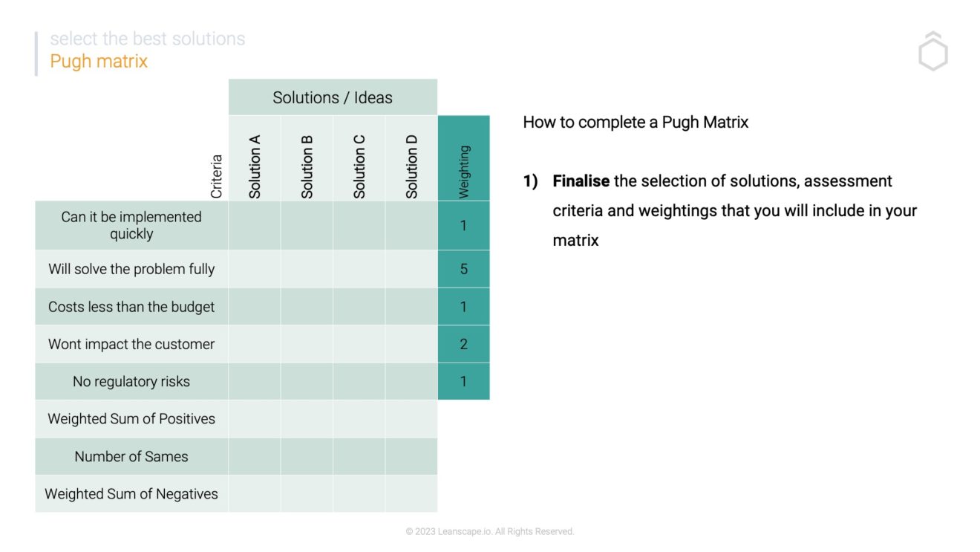Click the Leanscape.io copyright footer text

tap(490, 531)
